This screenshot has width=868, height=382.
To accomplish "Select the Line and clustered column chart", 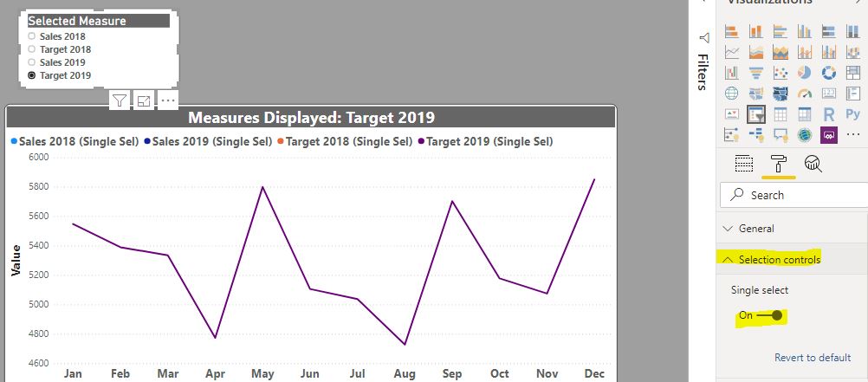I will pyautogui.click(x=829, y=52).
